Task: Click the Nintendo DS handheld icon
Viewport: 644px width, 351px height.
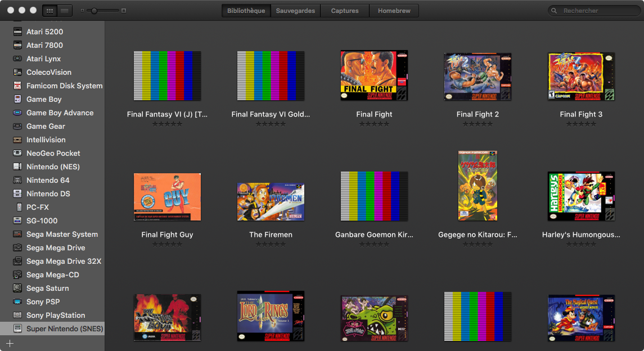Action: pyautogui.click(x=17, y=193)
